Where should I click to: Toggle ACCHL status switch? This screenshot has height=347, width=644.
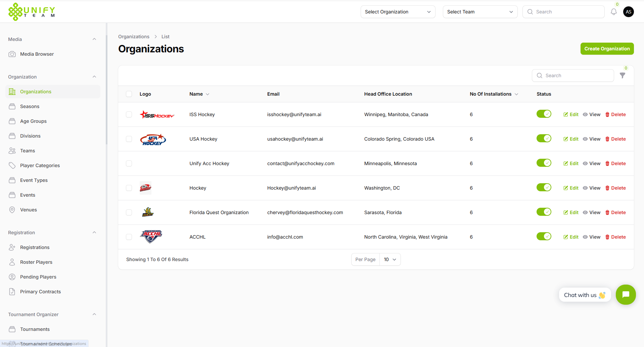click(x=544, y=236)
